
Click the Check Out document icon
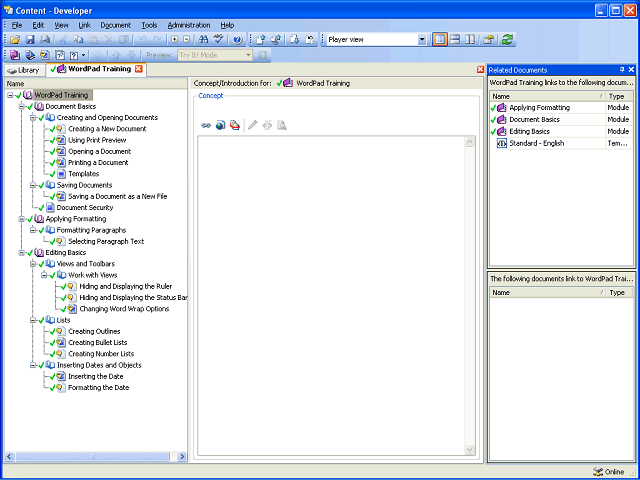tap(295, 40)
